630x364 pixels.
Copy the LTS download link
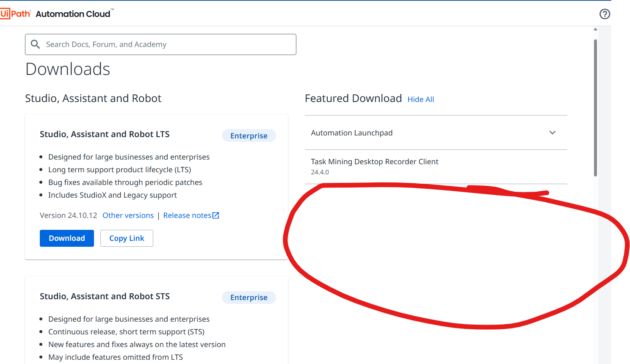(x=127, y=238)
